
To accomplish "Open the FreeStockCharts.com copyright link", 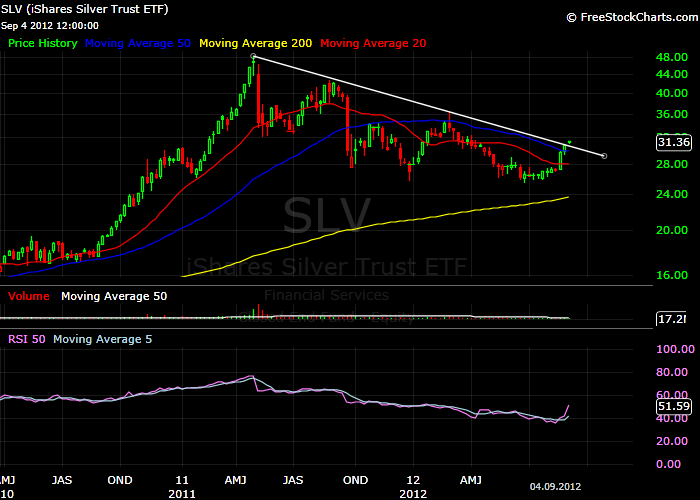I will (632, 17).
